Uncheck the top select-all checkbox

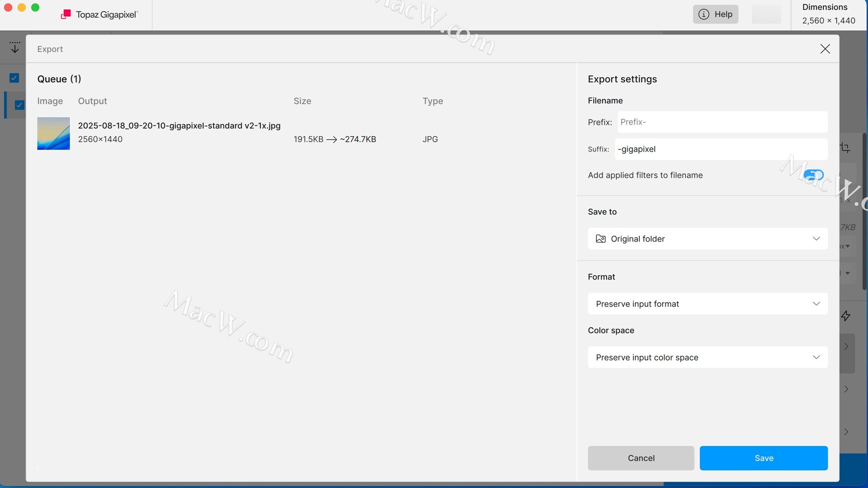point(14,78)
